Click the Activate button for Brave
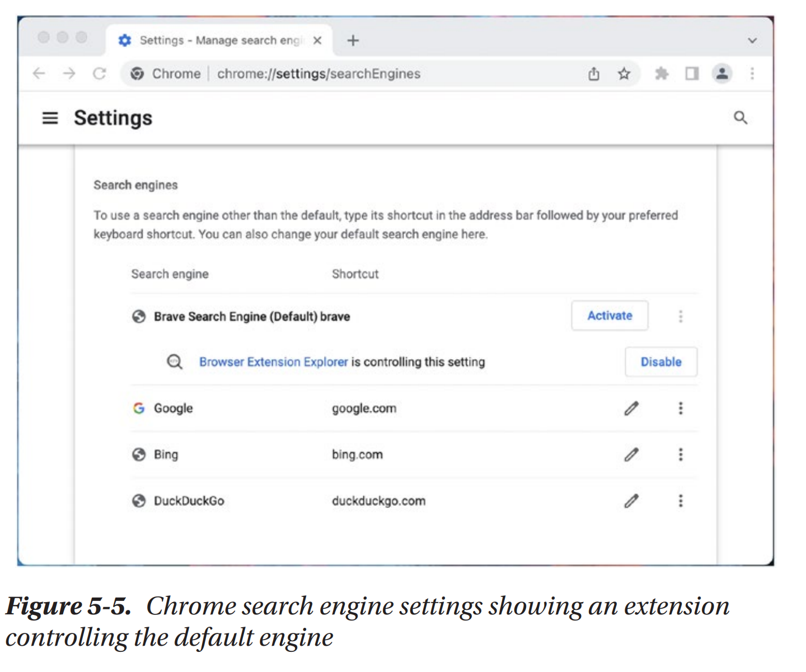The image size is (806, 672). click(x=610, y=316)
